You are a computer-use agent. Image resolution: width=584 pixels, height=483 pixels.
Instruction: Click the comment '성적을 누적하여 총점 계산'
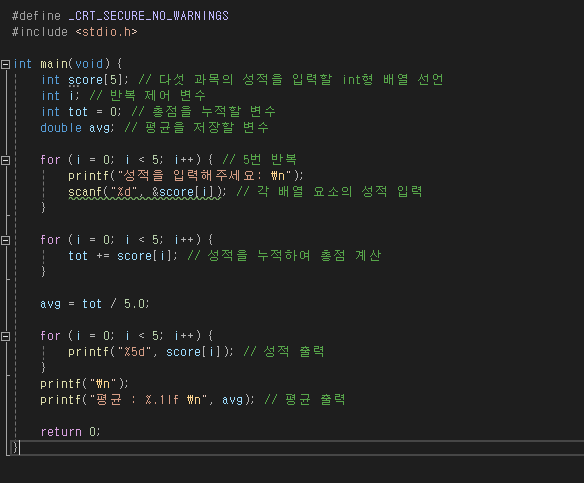pyautogui.click(x=284, y=256)
